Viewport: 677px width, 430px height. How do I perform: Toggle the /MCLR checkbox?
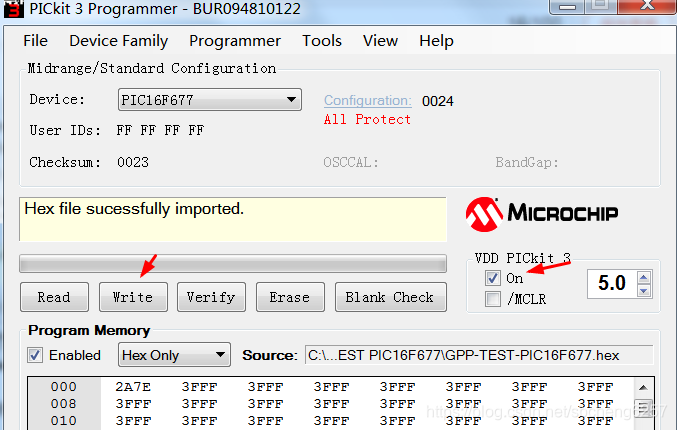click(x=493, y=299)
